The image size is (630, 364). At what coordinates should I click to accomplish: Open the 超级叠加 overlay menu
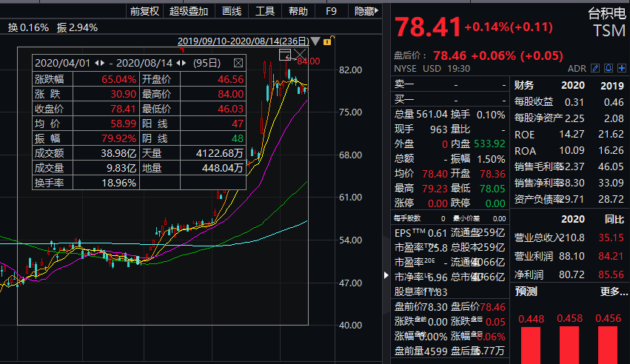click(189, 11)
